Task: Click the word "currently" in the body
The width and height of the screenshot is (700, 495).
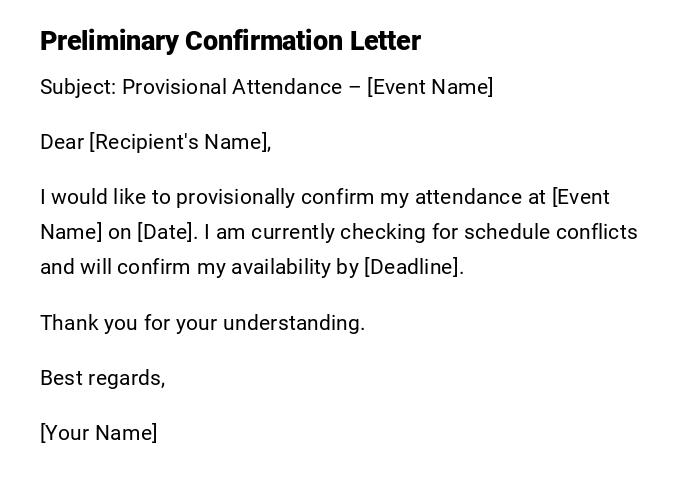Action: (293, 232)
